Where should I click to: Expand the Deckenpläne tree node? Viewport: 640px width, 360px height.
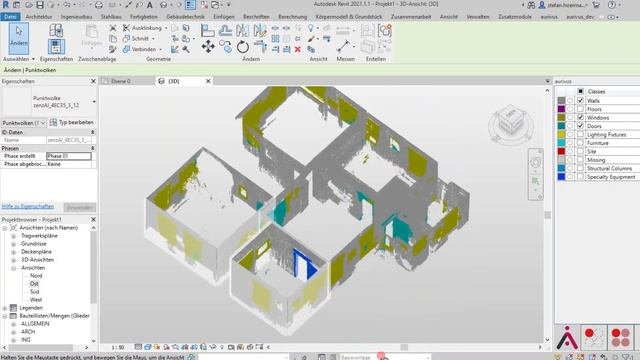pyautogui.click(x=13, y=252)
